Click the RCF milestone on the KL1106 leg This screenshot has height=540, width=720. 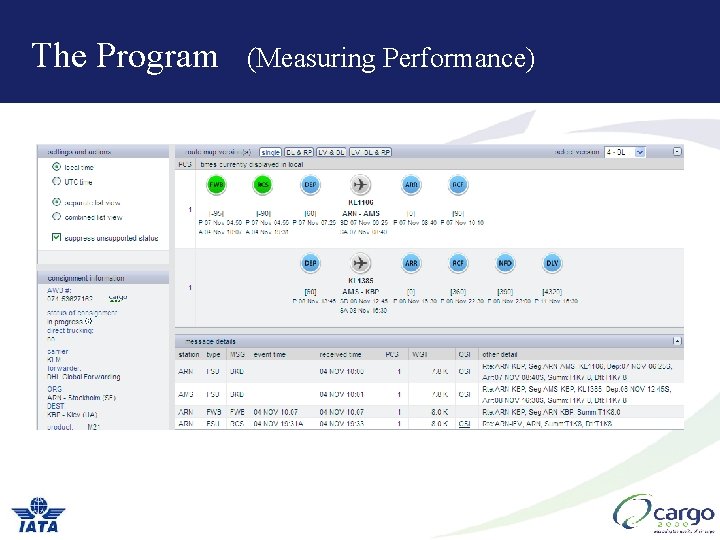coord(458,185)
